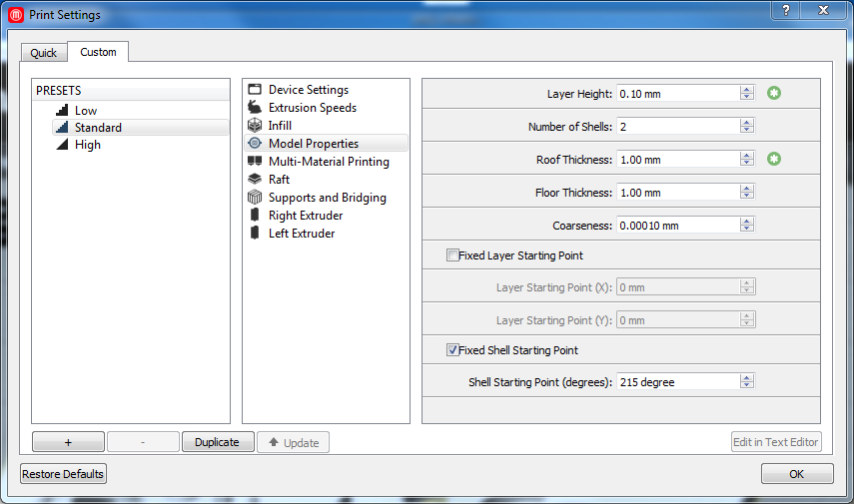This screenshot has width=854, height=504.
Task: Click Restore Defaults button
Action: click(x=63, y=473)
